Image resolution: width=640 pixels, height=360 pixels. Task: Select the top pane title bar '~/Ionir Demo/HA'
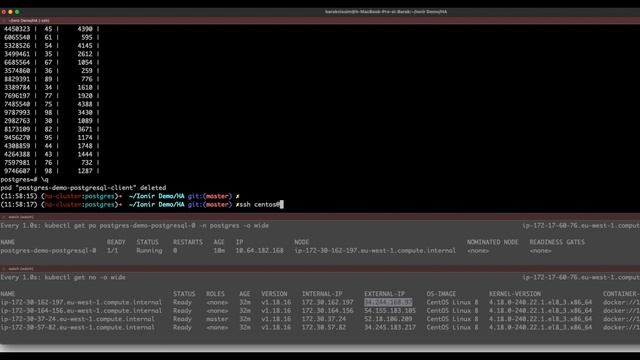(x=320, y=20)
